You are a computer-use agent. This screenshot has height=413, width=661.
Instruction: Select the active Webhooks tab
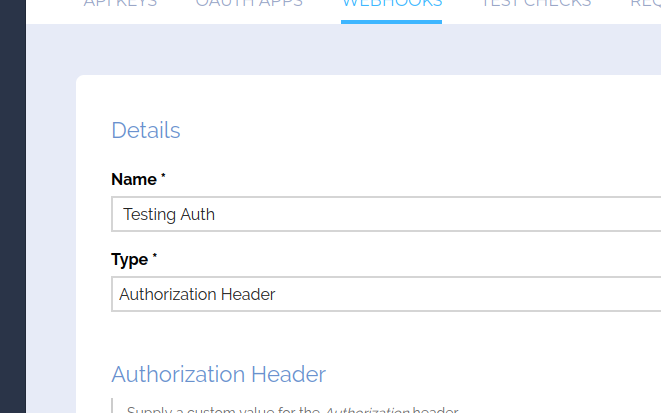(x=391, y=4)
